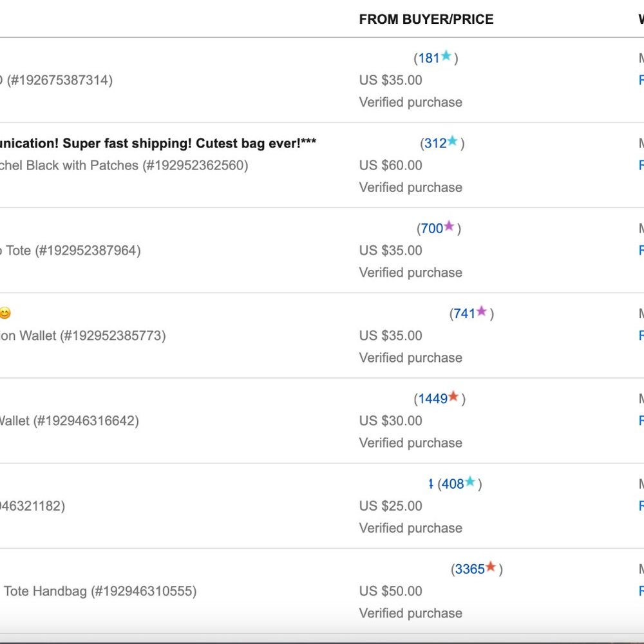Click the red star beside 3365
This screenshot has height=644, width=644.
[491, 567]
